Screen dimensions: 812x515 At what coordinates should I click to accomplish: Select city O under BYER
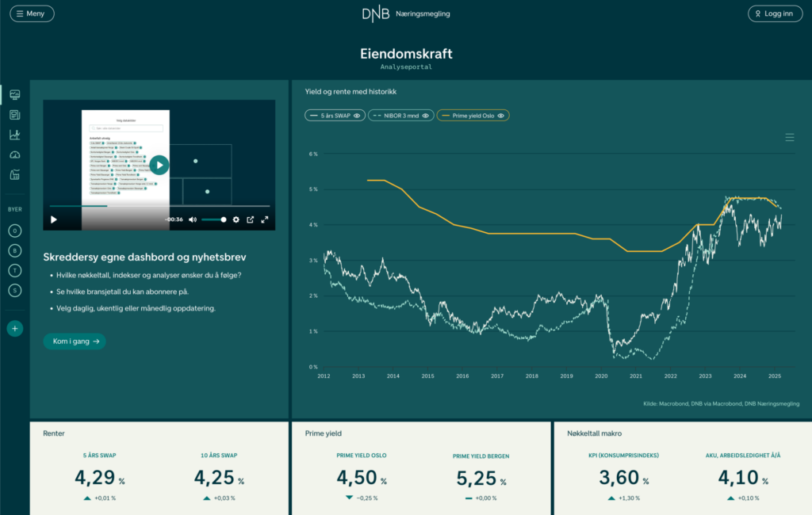pyautogui.click(x=14, y=231)
